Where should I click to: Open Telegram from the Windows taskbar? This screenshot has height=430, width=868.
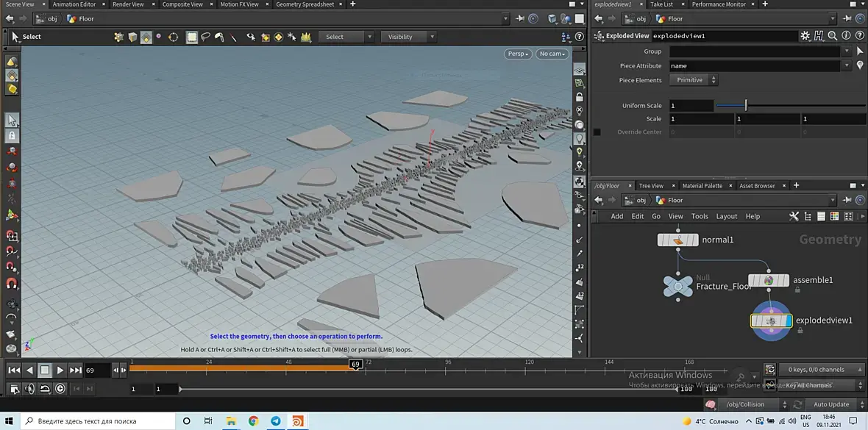pos(275,421)
